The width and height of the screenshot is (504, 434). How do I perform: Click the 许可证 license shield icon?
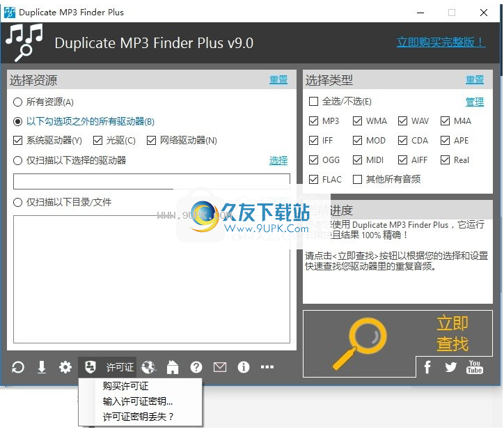click(90, 366)
